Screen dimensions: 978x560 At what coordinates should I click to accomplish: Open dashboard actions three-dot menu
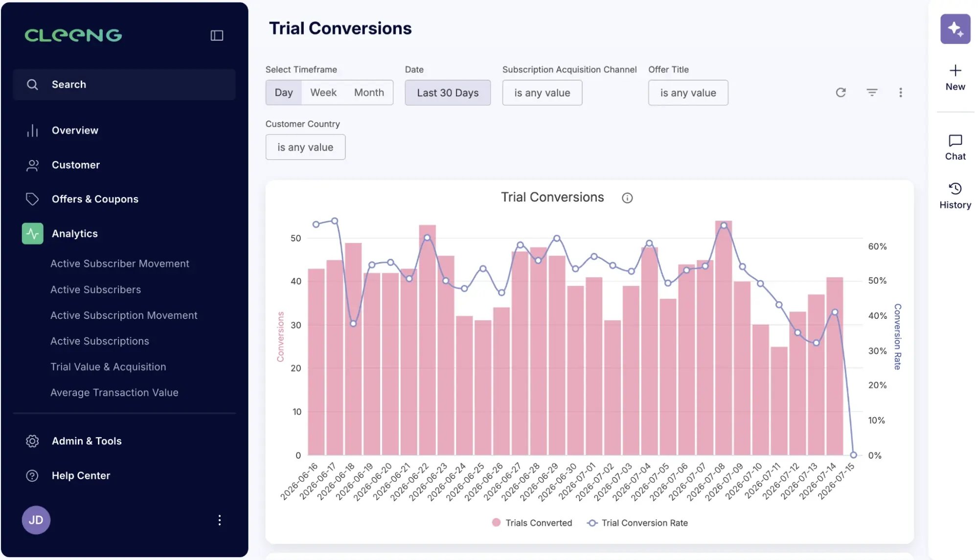(x=901, y=92)
